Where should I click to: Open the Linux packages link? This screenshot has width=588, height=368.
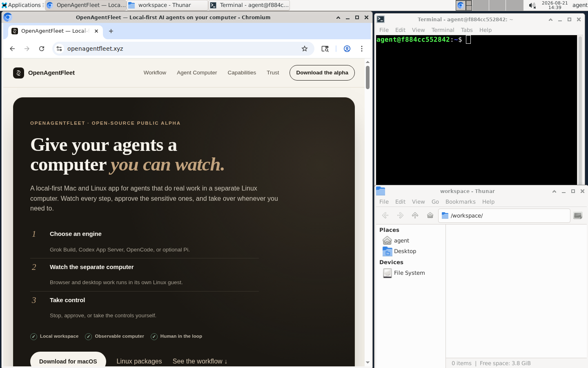tap(139, 361)
